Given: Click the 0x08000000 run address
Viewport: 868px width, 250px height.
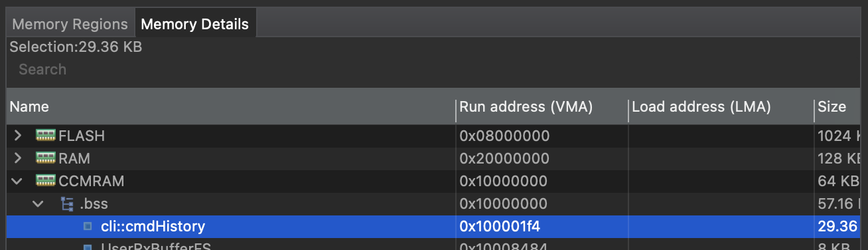Looking at the screenshot, I should 505,136.
